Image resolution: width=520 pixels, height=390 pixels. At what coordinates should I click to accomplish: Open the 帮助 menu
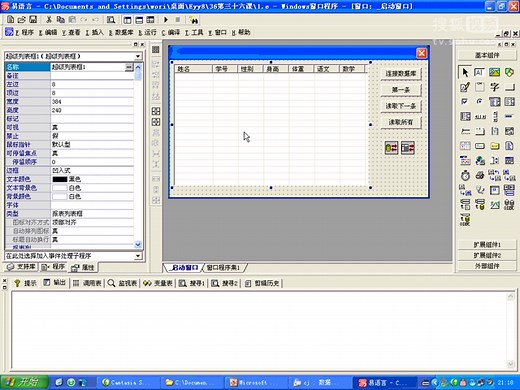[x=241, y=32]
